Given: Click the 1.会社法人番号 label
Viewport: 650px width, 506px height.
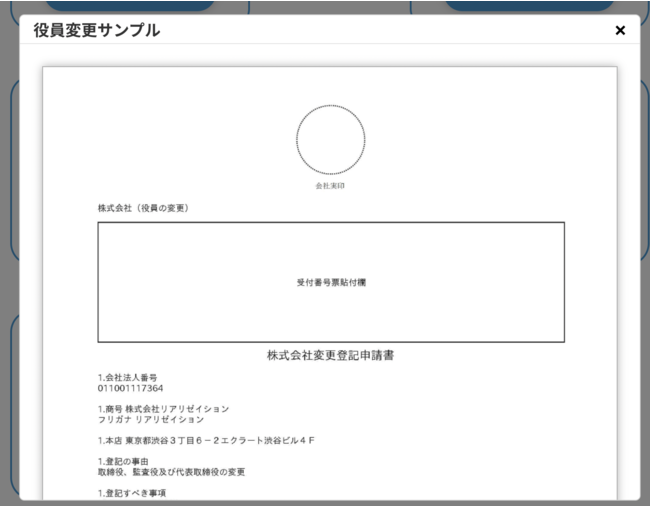Looking at the screenshot, I should 127,378.
